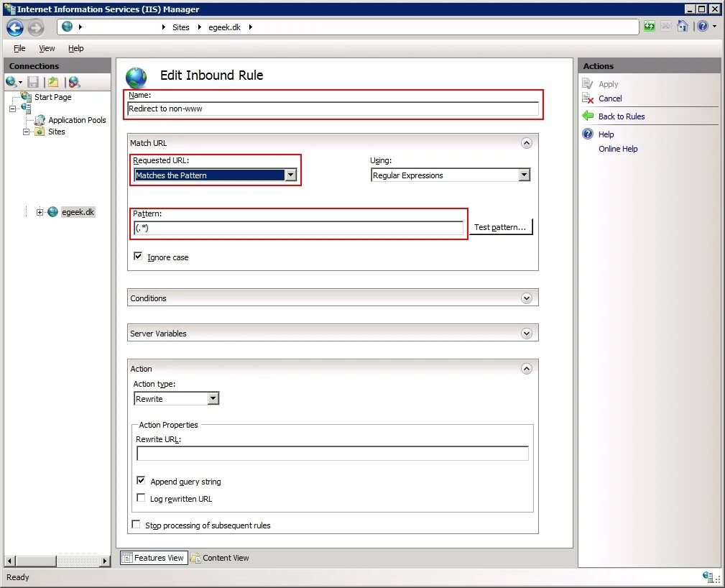Click the Save icon in Connections toolbar
This screenshot has width=725, height=588.
[33, 83]
